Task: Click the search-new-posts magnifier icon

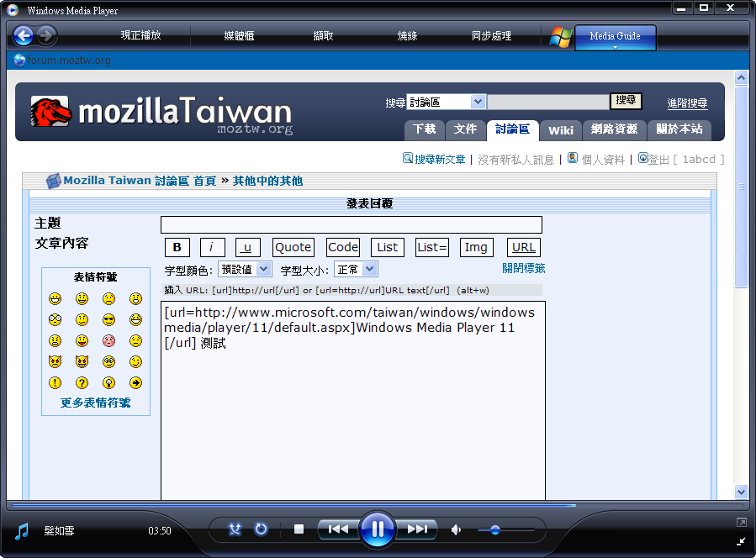Action: [x=408, y=158]
